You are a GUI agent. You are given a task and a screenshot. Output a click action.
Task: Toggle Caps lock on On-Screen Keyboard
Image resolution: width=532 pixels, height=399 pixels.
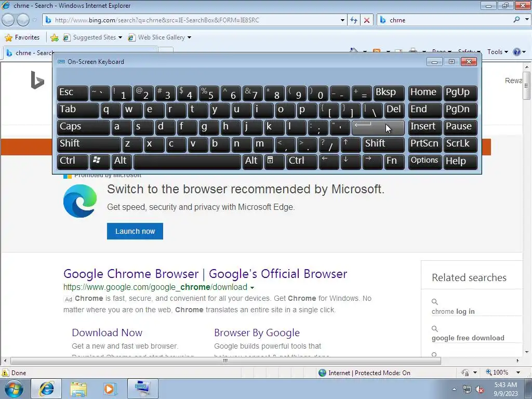pyautogui.click(x=84, y=127)
